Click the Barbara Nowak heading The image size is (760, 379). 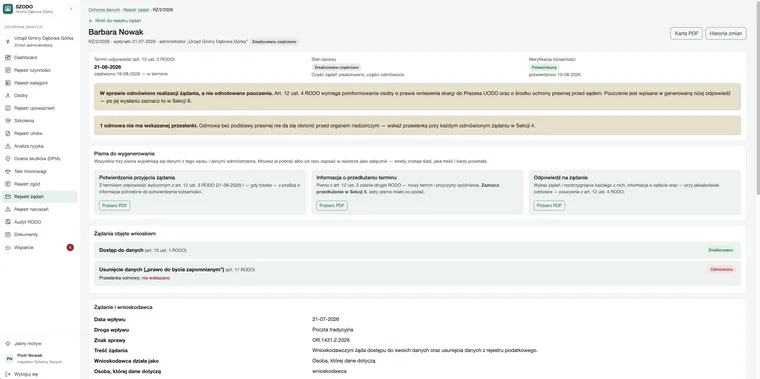pyautogui.click(x=116, y=32)
